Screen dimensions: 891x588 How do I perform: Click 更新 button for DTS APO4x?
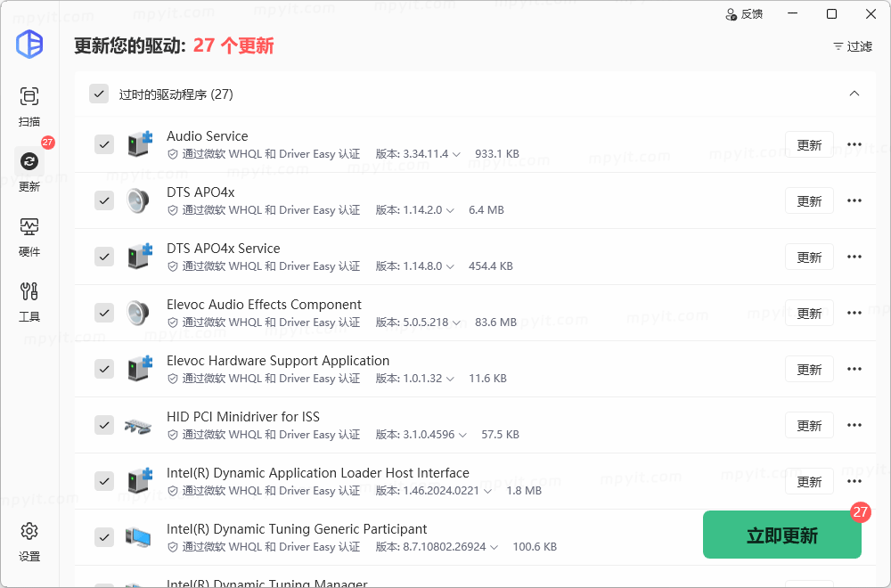coord(809,200)
